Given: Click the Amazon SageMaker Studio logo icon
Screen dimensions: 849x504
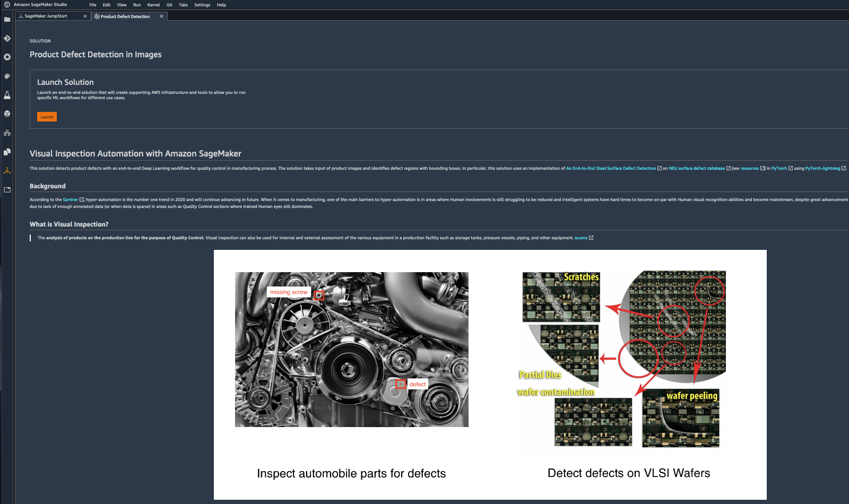Looking at the screenshot, I should (x=7, y=5).
